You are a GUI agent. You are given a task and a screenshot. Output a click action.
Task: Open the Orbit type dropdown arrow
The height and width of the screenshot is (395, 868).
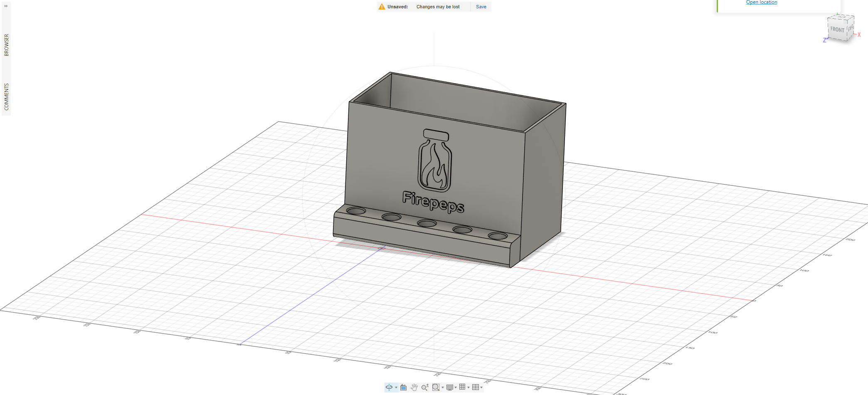click(396, 388)
